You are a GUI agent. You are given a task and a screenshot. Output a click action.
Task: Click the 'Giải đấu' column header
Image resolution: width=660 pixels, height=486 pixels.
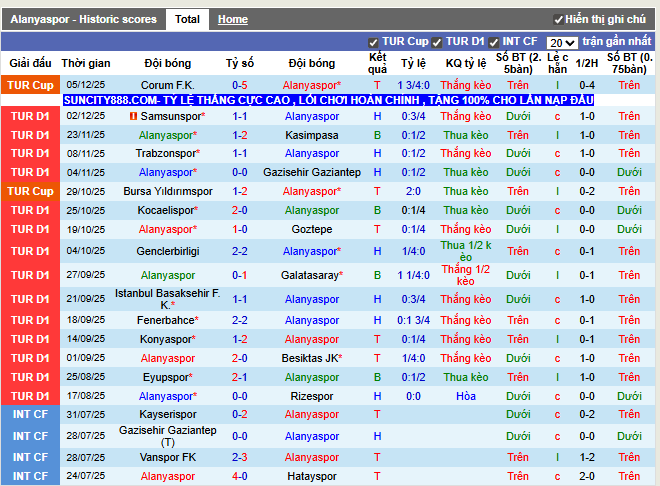click(30, 63)
